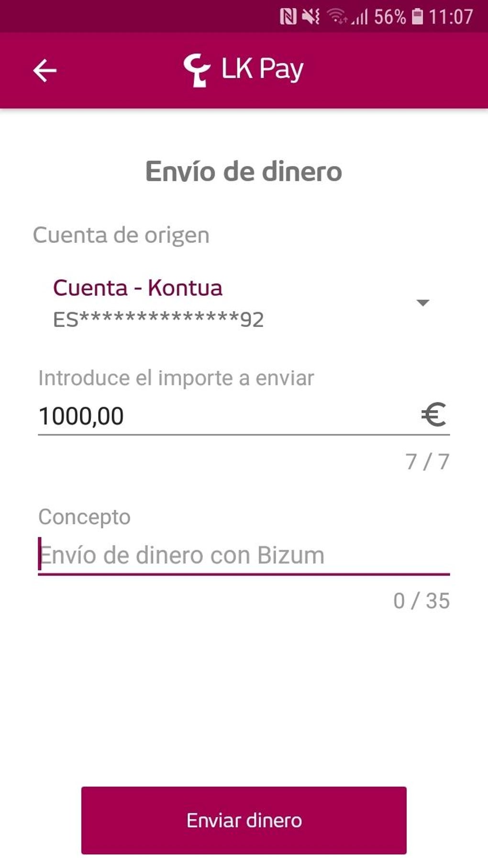This screenshot has width=488, height=868.
Task: Tap the LK Pay title text
Action: point(262,69)
